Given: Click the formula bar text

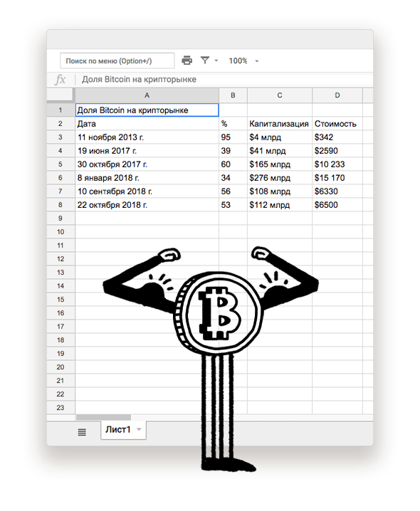Looking at the screenshot, I should pos(139,80).
